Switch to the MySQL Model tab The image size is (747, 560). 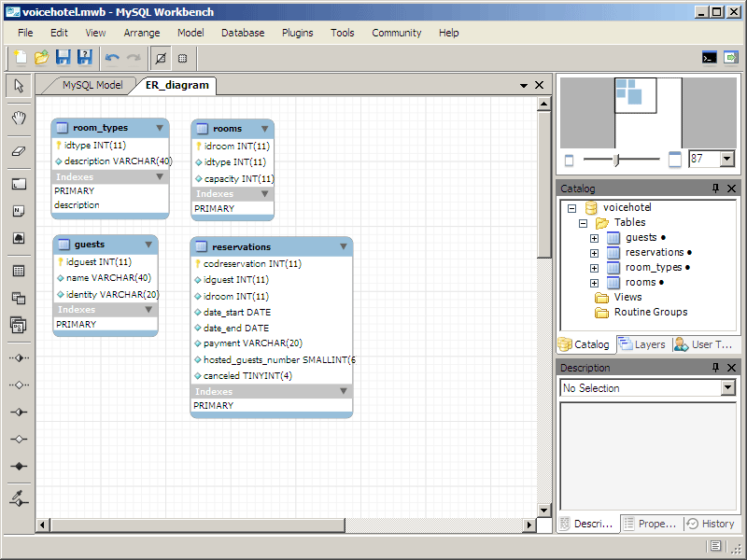92,85
